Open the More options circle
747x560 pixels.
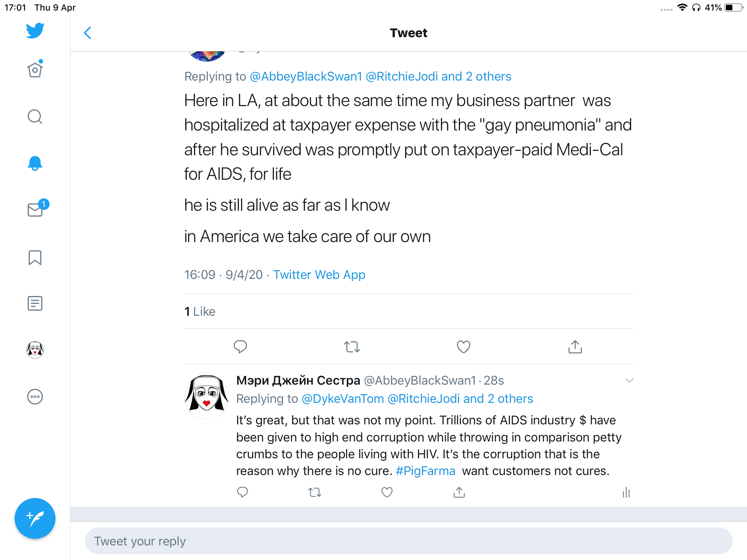pyautogui.click(x=35, y=397)
